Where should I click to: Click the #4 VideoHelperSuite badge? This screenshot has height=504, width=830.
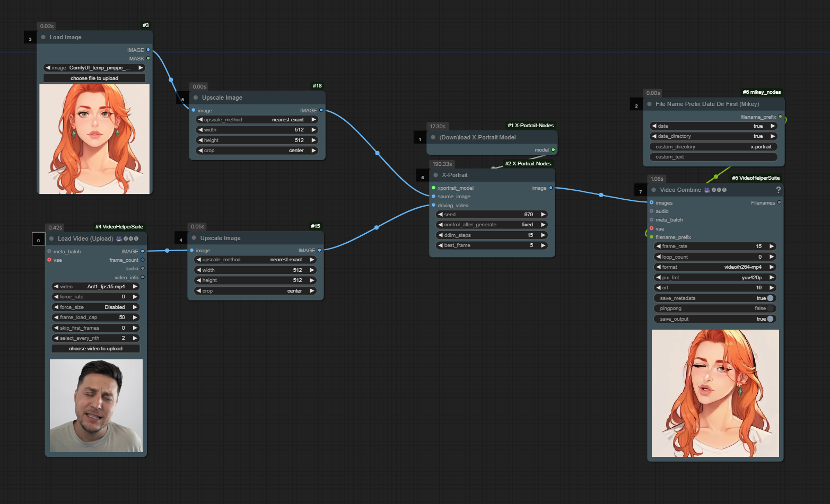click(x=119, y=227)
